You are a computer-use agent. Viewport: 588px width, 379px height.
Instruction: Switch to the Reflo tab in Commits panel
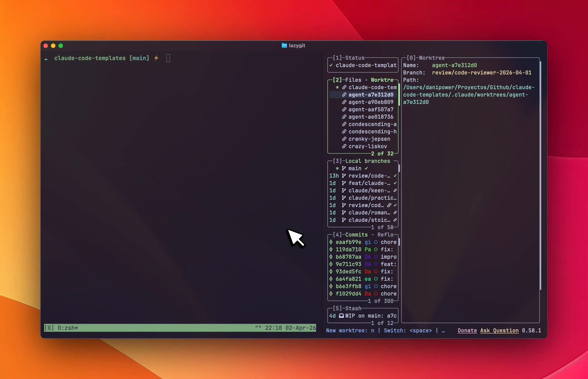pyautogui.click(x=385, y=234)
